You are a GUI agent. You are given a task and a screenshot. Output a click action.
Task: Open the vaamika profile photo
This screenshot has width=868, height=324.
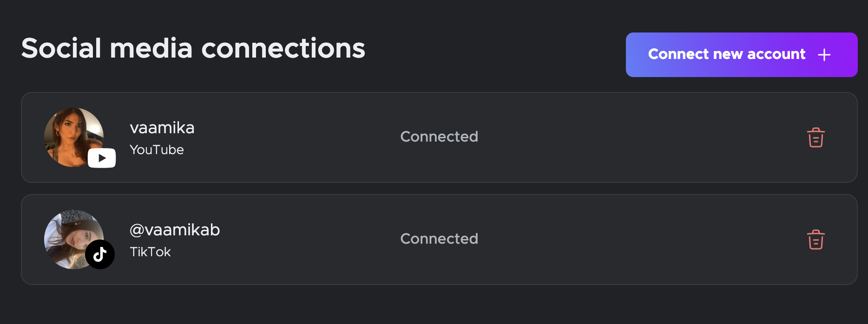point(74,137)
